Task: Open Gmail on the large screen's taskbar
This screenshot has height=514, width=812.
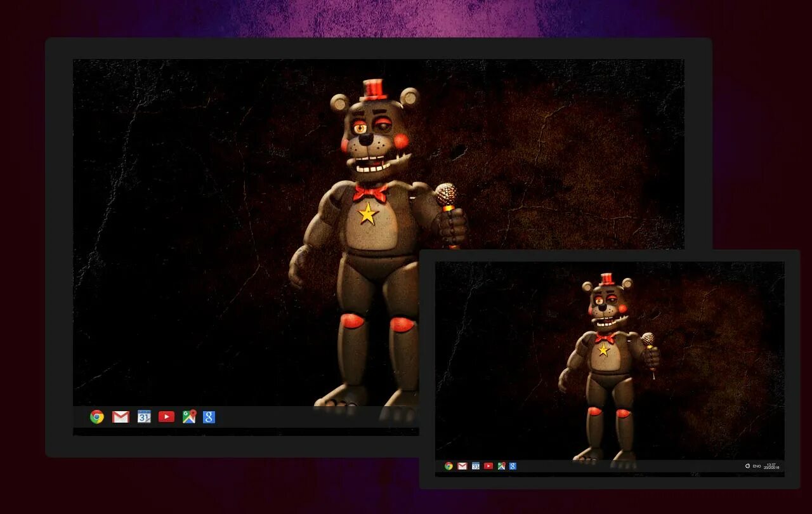Action: coord(121,417)
